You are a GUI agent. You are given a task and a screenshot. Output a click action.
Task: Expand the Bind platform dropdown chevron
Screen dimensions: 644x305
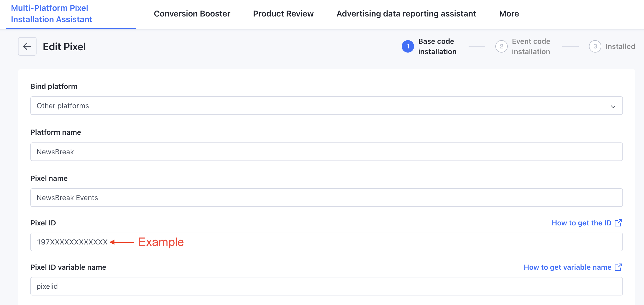(x=613, y=106)
